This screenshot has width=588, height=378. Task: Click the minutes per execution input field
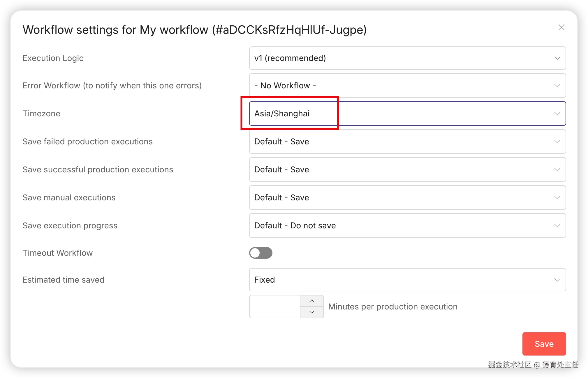click(x=274, y=307)
